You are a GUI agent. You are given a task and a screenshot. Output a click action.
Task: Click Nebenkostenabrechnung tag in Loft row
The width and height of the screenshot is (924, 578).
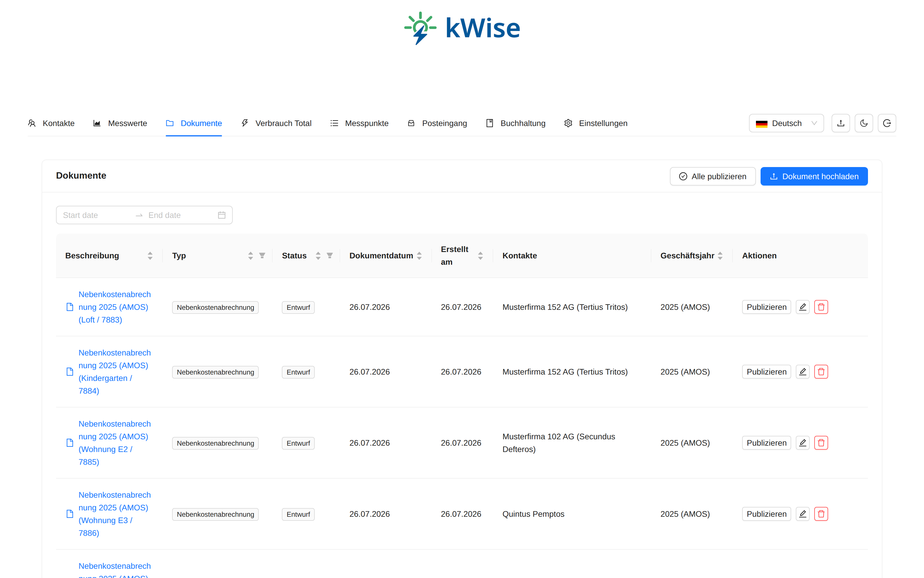point(215,307)
